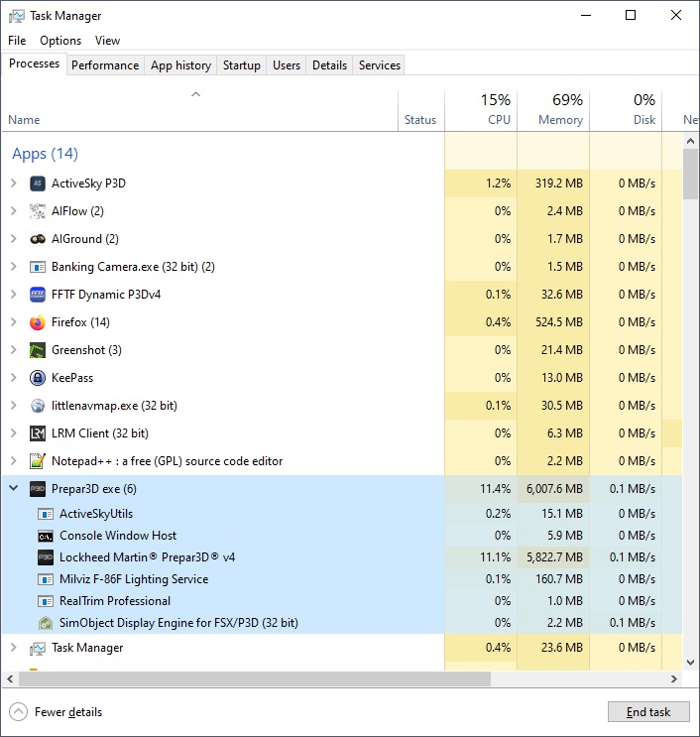This screenshot has width=700, height=737.
Task: Open the View menu
Action: pyautogui.click(x=108, y=41)
